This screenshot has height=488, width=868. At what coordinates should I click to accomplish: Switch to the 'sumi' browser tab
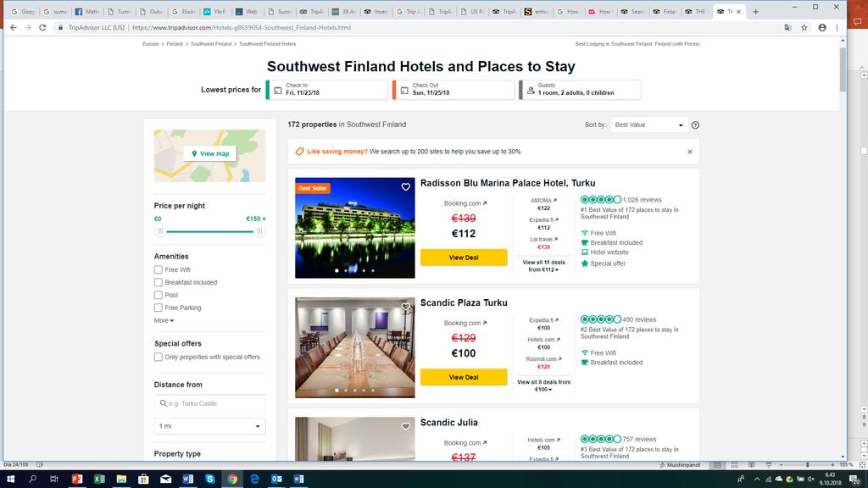(55, 12)
